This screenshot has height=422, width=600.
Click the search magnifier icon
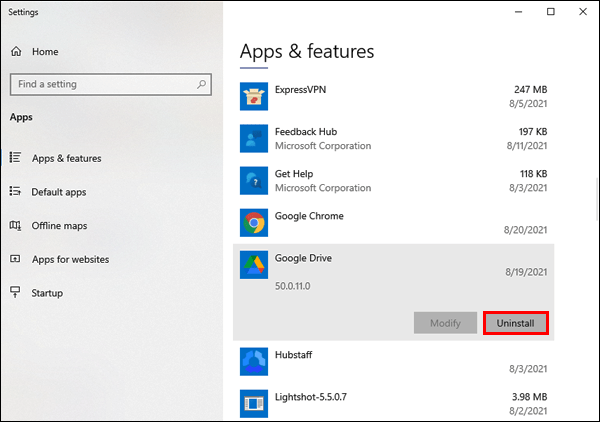point(198,84)
